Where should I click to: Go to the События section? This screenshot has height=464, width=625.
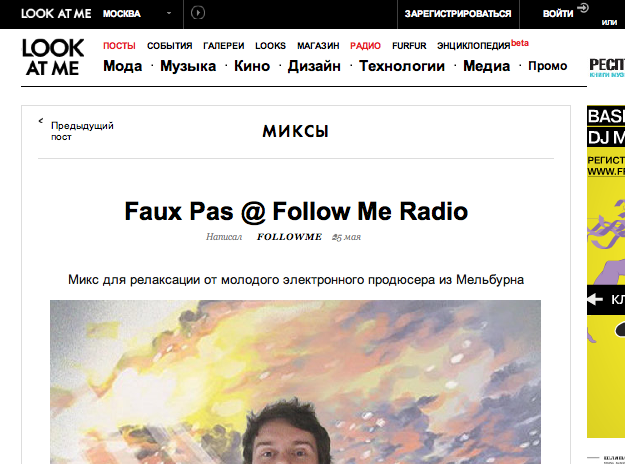pos(169,46)
